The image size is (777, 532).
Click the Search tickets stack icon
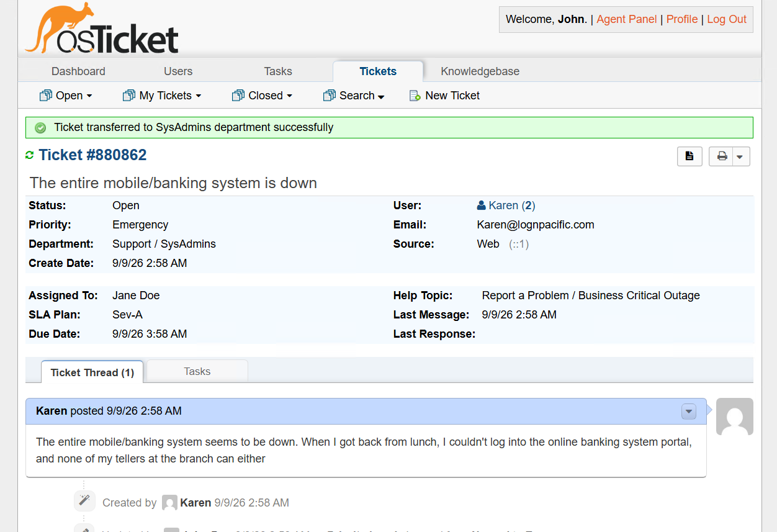(330, 96)
